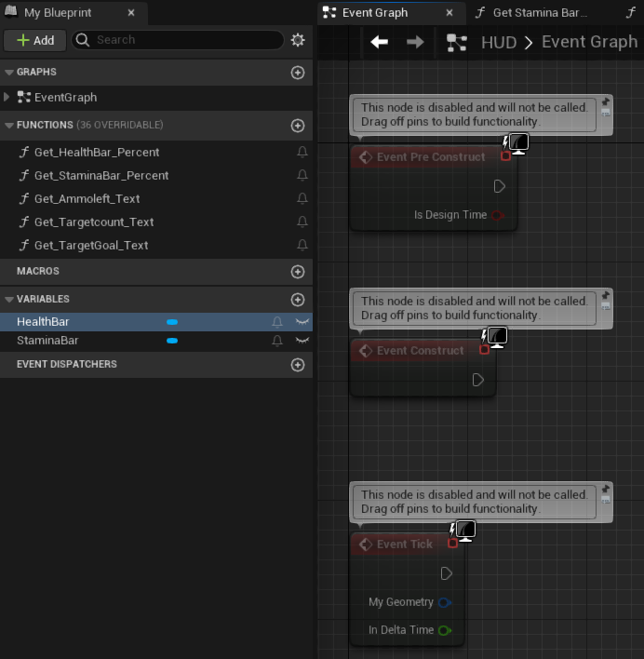
Task: Click bell icon for Get_Ammoleft_Text
Action: tap(302, 198)
